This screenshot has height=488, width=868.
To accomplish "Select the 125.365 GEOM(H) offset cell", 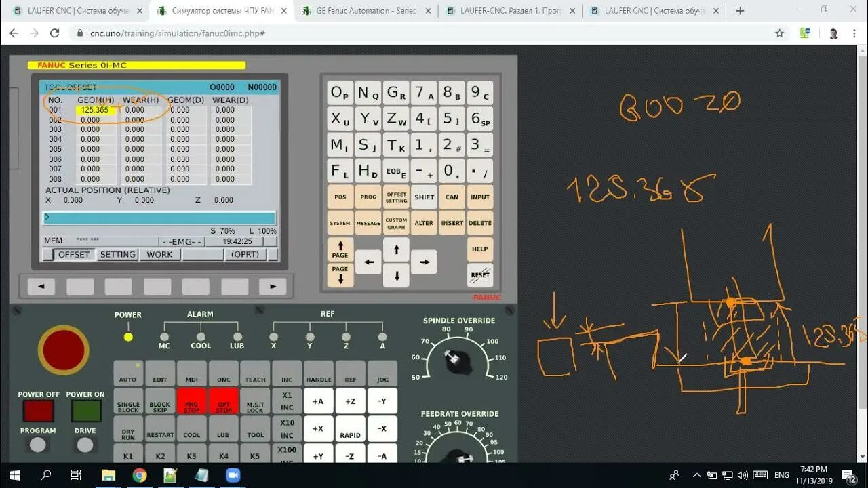I will tap(96, 110).
